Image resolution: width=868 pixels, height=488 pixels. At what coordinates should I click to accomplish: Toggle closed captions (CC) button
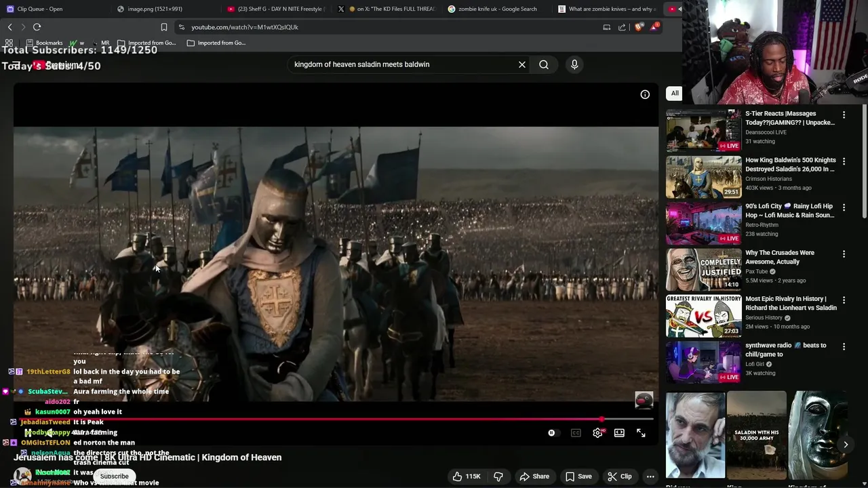coord(576,432)
